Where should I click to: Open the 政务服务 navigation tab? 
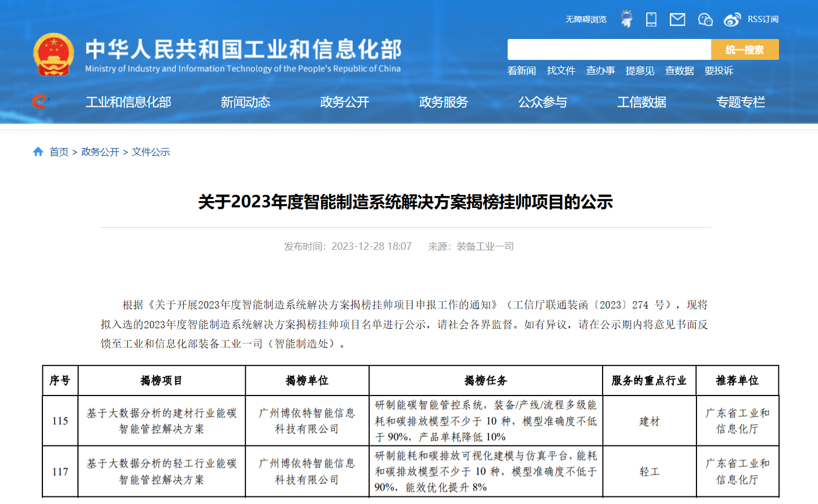point(443,102)
